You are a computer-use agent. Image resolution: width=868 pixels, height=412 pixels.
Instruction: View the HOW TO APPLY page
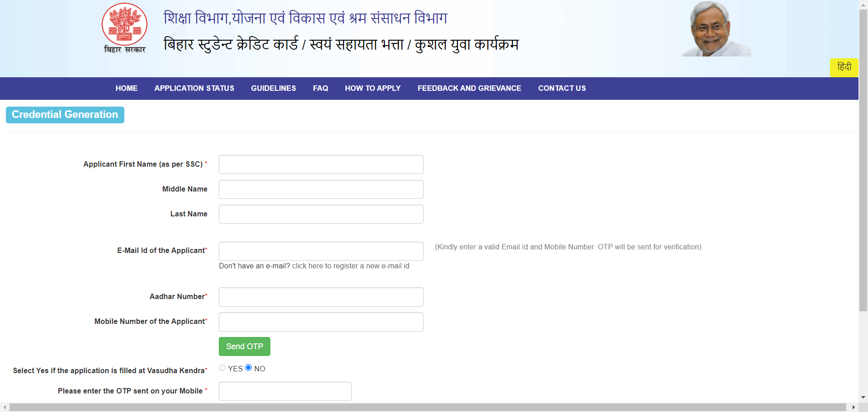tap(373, 88)
